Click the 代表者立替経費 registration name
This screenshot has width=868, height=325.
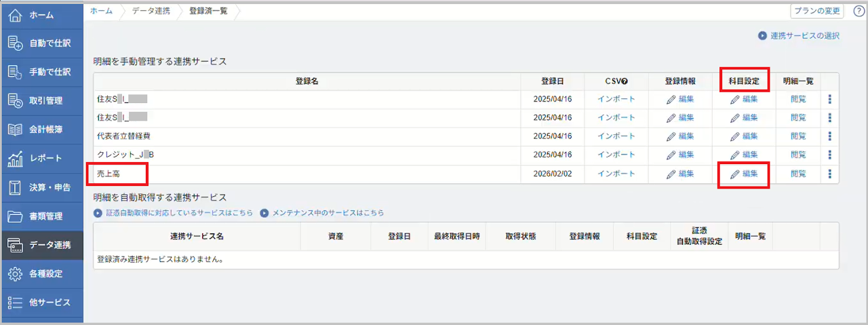123,136
